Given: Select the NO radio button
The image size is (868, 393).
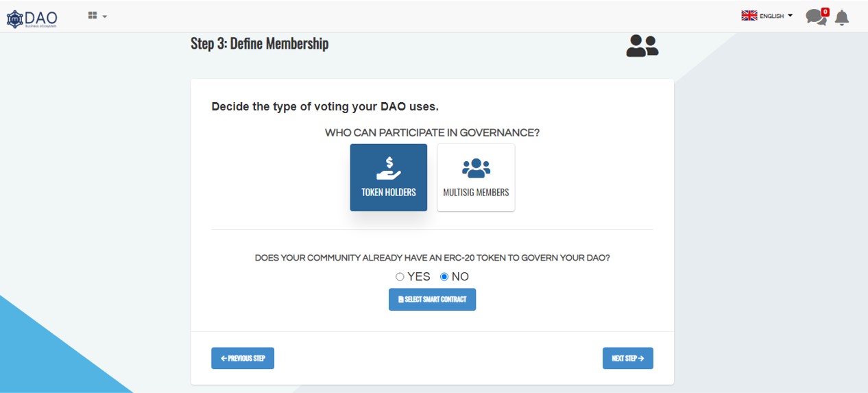Looking at the screenshot, I should click(444, 277).
